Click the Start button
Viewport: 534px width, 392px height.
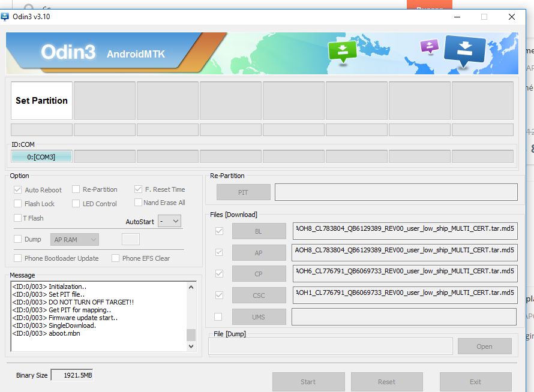[x=308, y=382]
